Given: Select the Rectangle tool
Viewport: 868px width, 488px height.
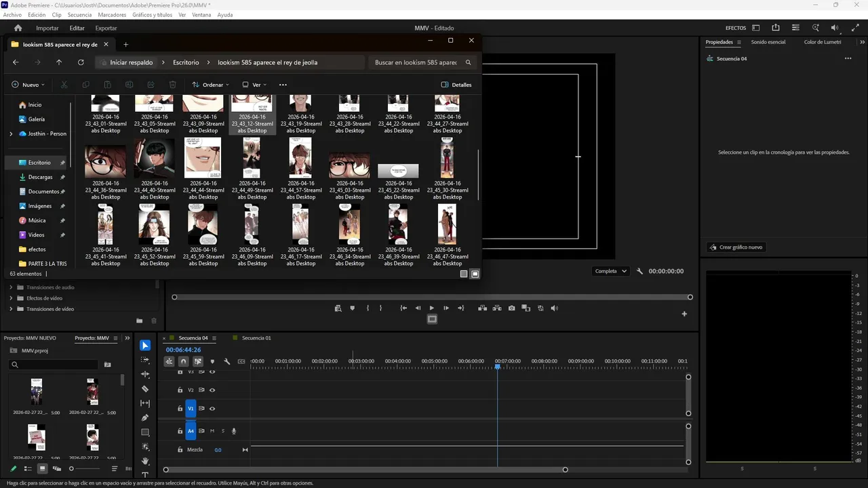Looking at the screenshot, I should coord(145,432).
